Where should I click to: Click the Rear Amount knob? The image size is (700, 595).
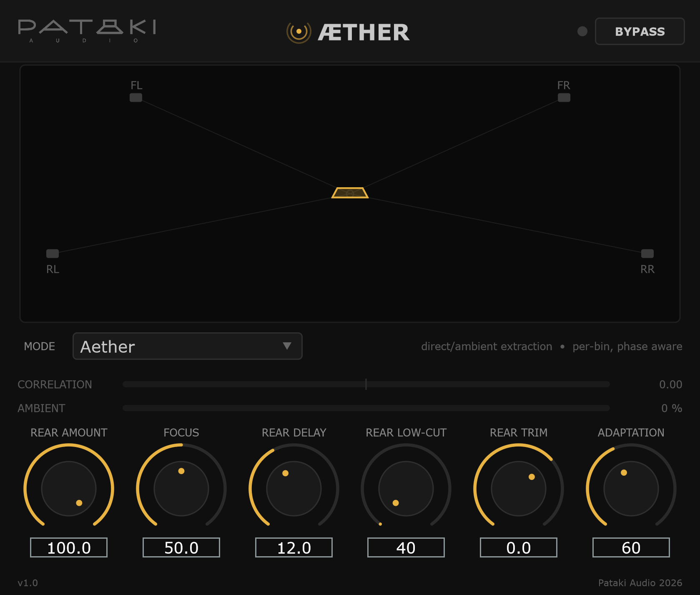pyautogui.click(x=69, y=488)
